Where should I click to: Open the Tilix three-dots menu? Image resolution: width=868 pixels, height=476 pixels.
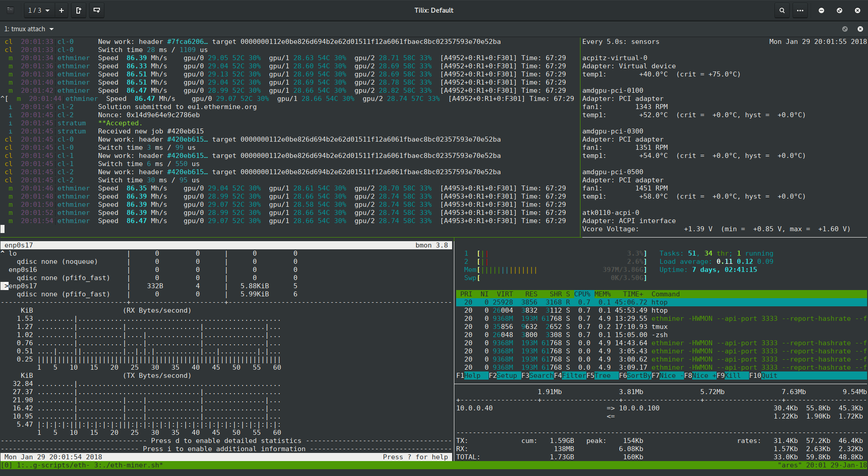pyautogui.click(x=800, y=10)
